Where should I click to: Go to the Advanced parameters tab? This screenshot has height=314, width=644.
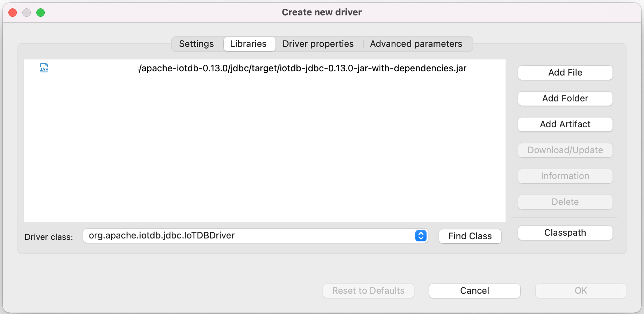(416, 44)
